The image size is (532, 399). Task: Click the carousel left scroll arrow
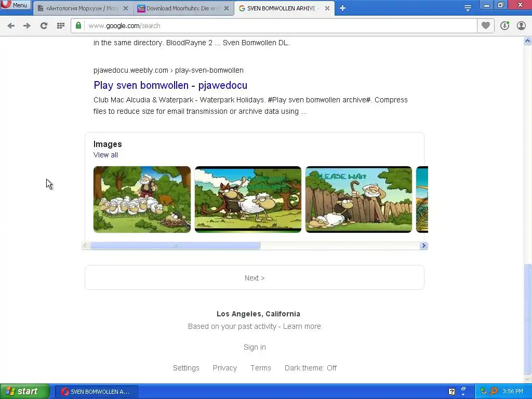(86, 246)
